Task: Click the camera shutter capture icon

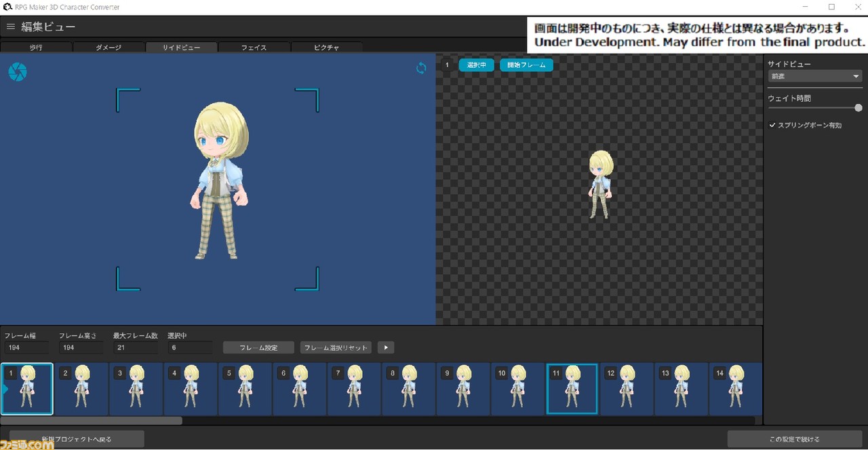Action: pos(18,71)
